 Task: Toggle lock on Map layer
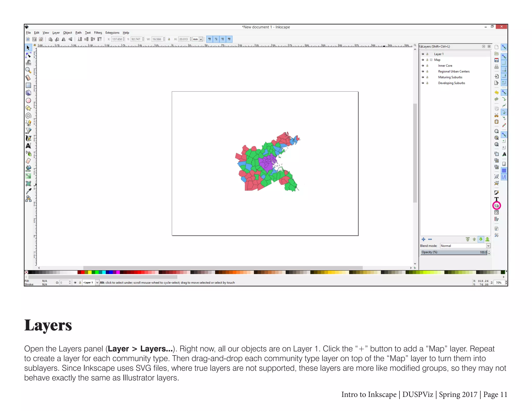pos(427,60)
